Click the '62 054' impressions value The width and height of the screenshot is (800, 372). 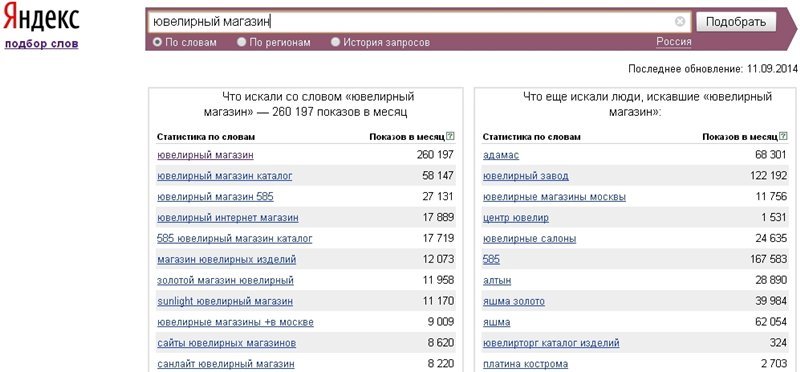click(x=771, y=322)
